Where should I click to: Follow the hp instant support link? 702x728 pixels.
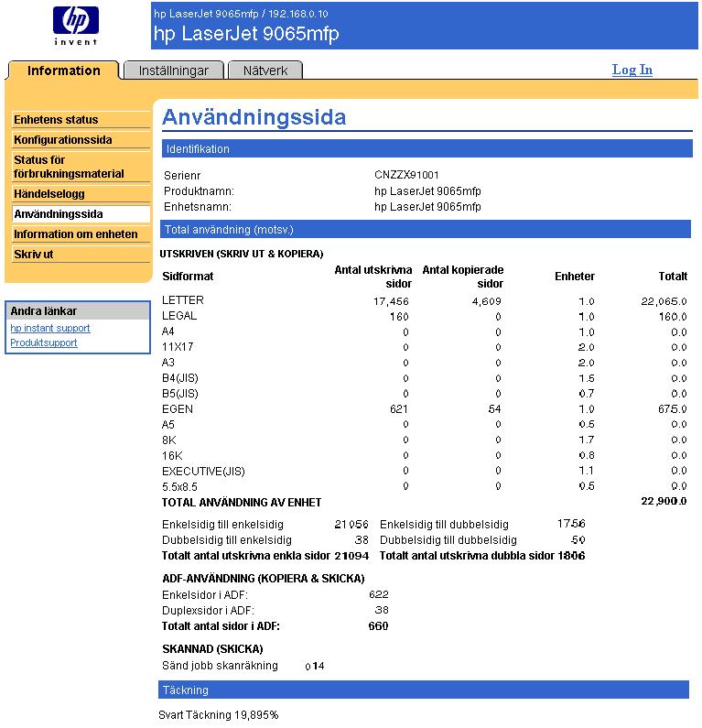click(50, 328)
